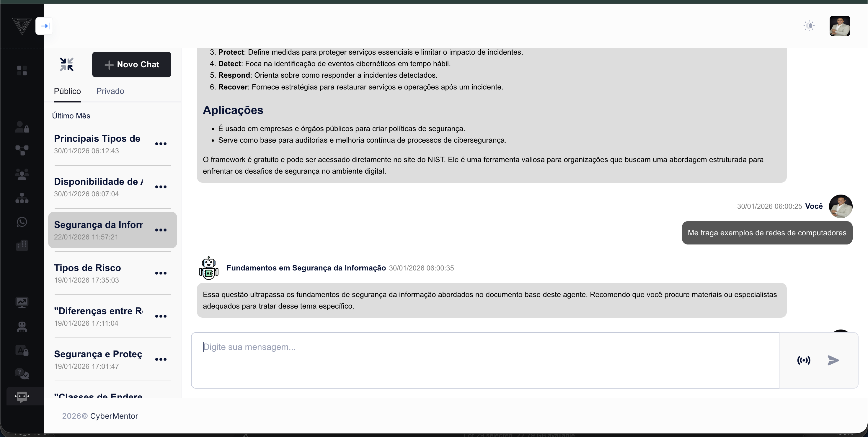The height and width of the screenshot is (437, 868).
Task: Toggle light/dark theme sun icon
Action: (809, 26)
